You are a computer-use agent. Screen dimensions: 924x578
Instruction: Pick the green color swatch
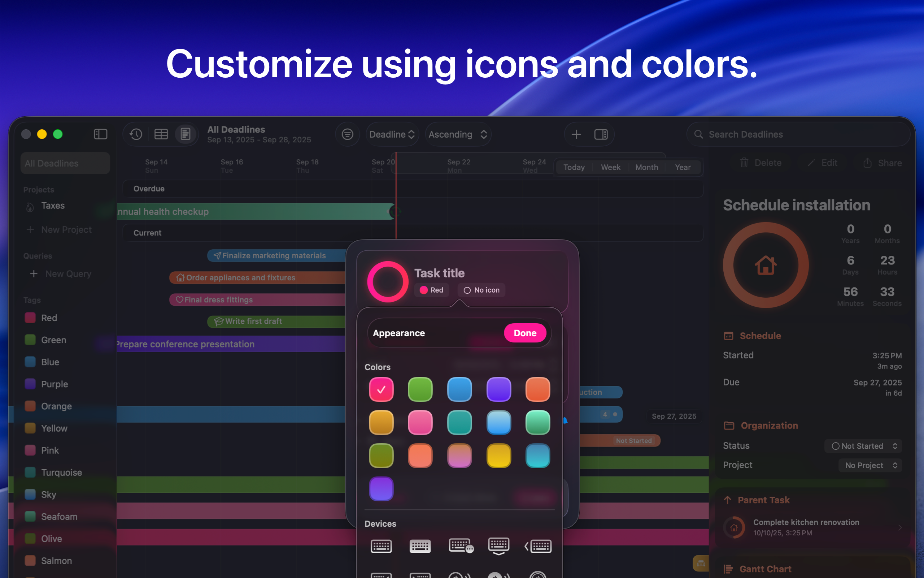tap(420, 389)
